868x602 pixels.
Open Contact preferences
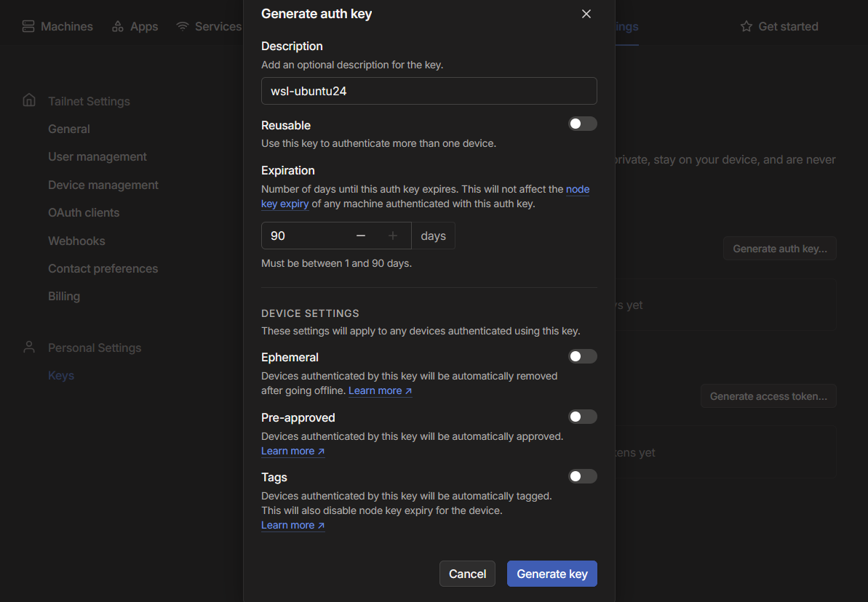pos(103,268)
